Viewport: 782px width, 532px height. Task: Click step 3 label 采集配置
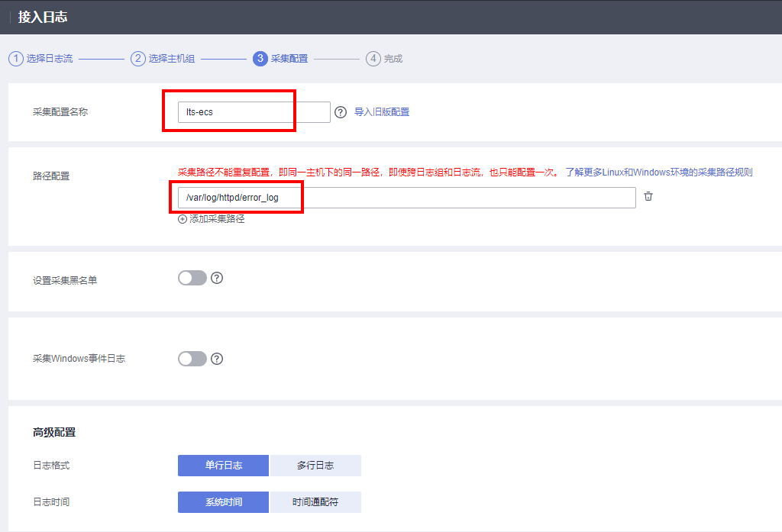point(289,59)
